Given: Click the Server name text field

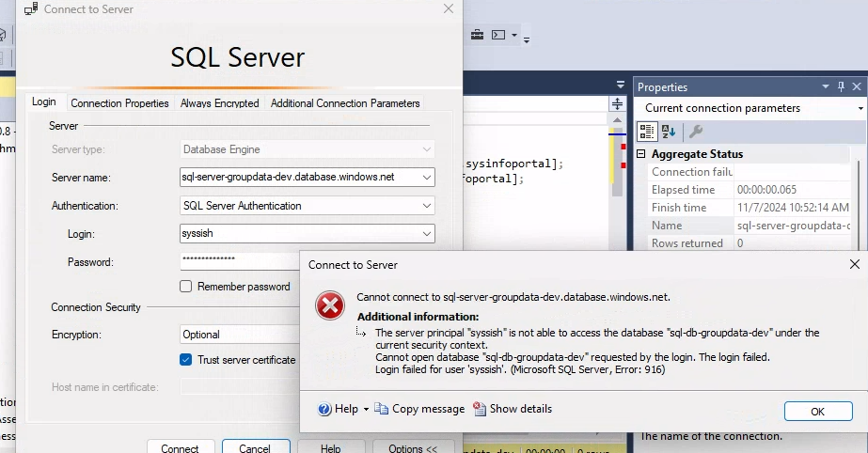Looking at the screenshot, I should point(299,177).
